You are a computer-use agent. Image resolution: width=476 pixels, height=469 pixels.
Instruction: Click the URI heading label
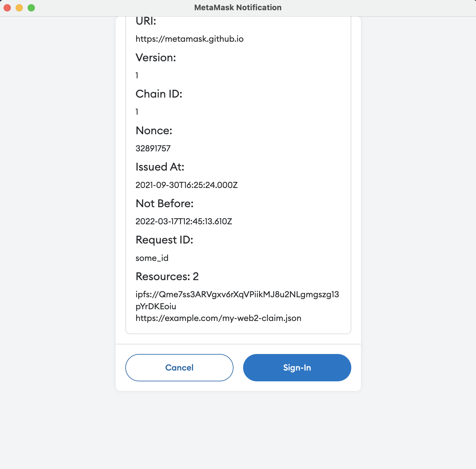click(145, 21)
